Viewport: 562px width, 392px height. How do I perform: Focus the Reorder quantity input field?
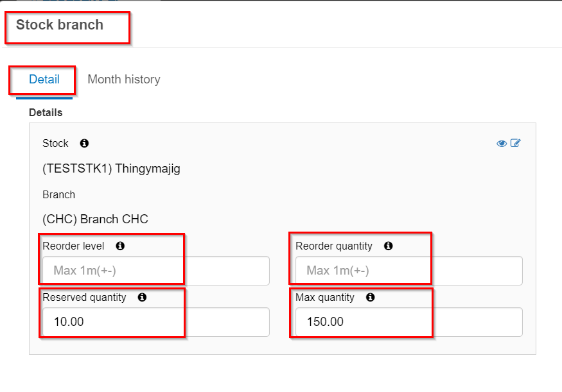(x=409, y=271)
